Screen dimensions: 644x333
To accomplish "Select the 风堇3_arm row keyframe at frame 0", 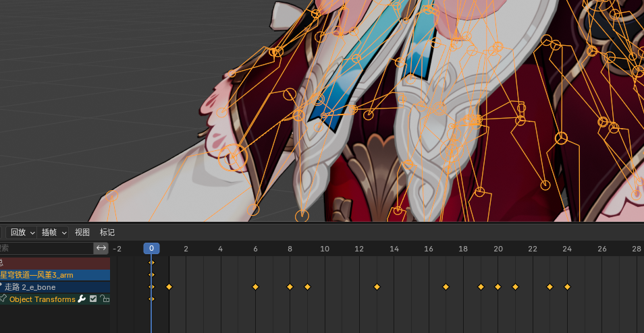I will [152, 275].
